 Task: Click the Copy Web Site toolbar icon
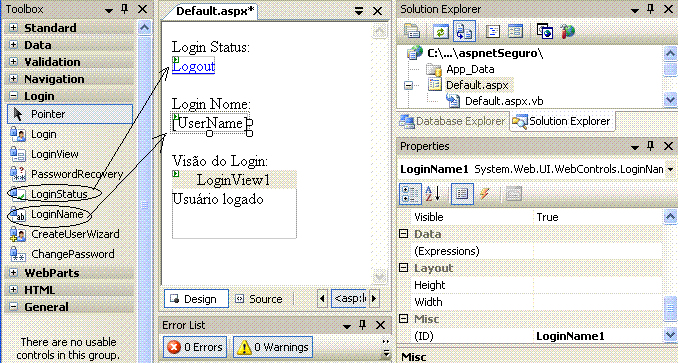tap(544, 31)
